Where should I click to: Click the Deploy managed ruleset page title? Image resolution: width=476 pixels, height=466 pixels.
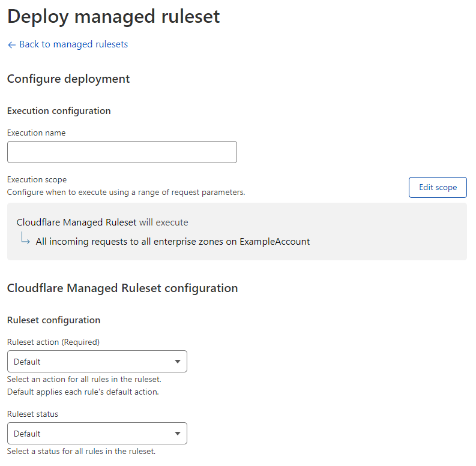[x=113, y=16]
